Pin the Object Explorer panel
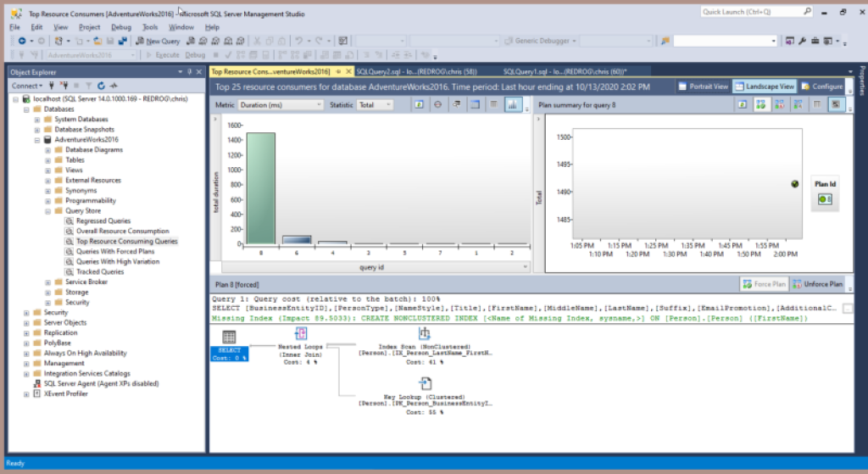The height and width of the screenshot is (474, 868). (x=189, y=72)
